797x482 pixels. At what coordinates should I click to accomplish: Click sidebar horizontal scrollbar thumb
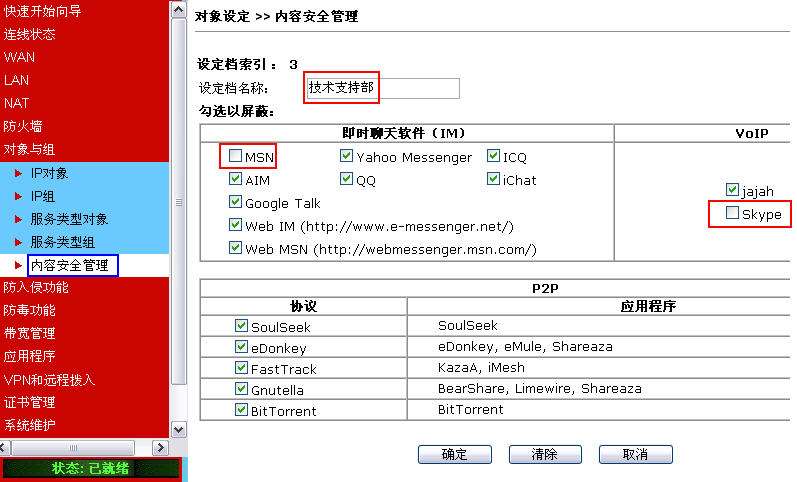74,448
